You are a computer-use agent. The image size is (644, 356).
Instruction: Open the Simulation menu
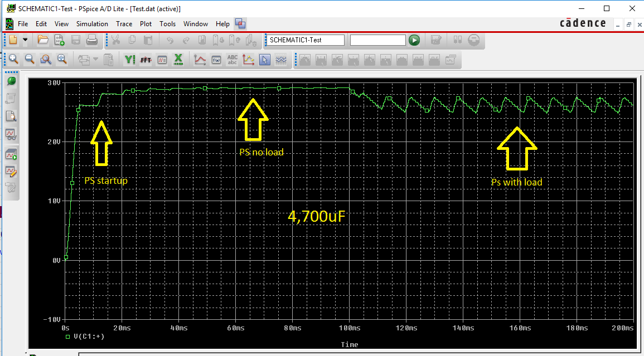(x=92, y=24)
